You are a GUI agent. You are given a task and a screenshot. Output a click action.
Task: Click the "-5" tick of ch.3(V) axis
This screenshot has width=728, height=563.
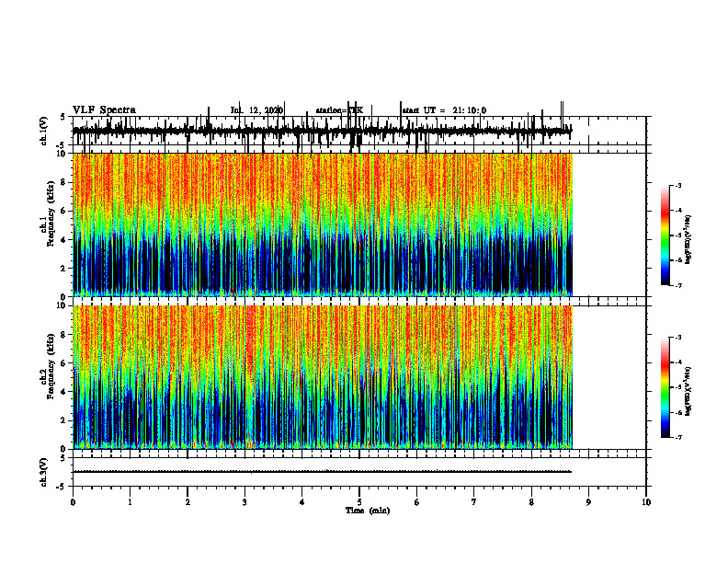(x=62, y=487)
